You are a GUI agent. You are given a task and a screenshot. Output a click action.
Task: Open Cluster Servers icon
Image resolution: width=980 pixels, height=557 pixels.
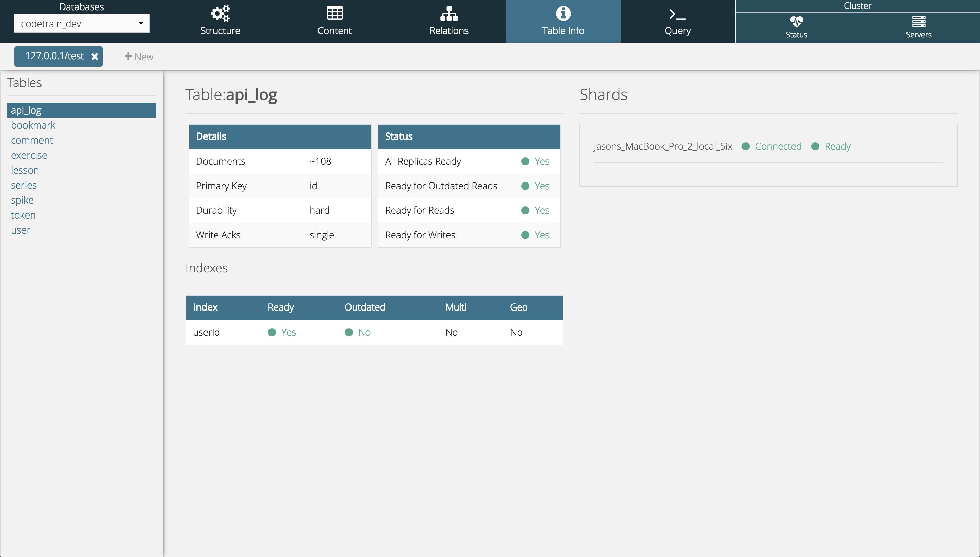point(918,21)
